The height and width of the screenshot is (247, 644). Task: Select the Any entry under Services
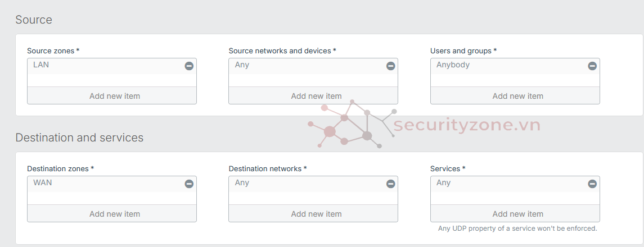click(x=443, y=183)
